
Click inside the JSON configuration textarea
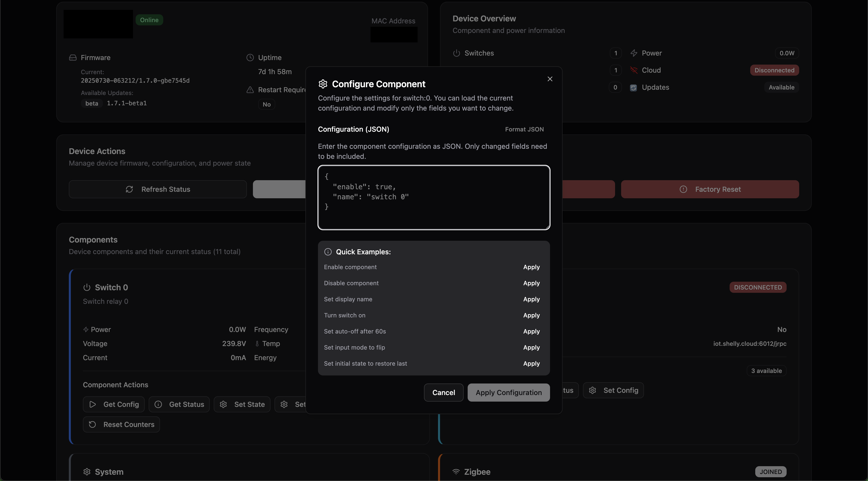pos(434,198)
